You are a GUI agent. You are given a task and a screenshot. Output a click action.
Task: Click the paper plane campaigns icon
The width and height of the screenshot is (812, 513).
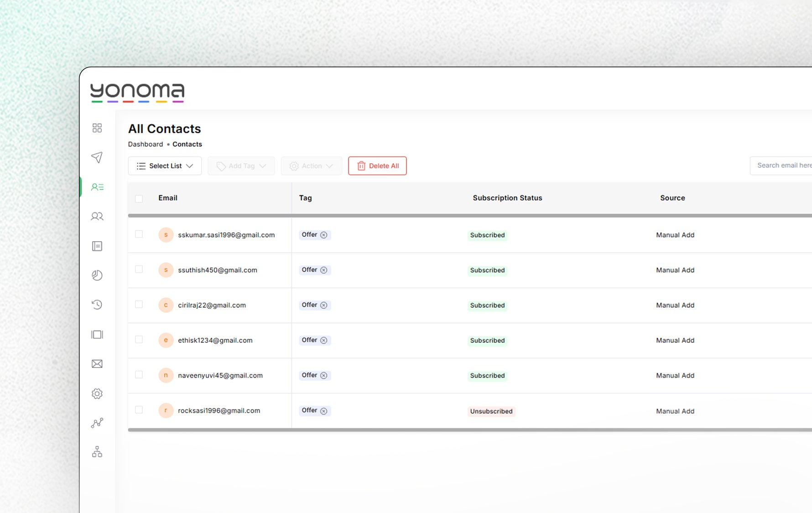tap(97, 157)
